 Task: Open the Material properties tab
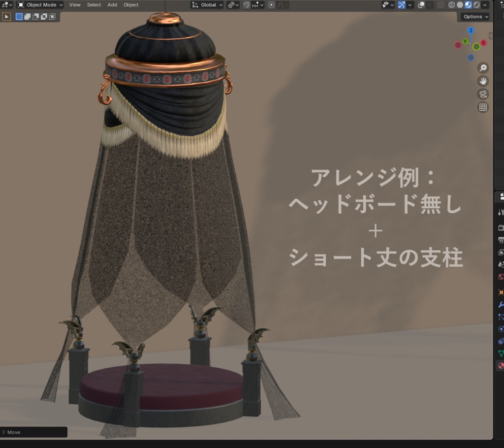pos(501,366)
